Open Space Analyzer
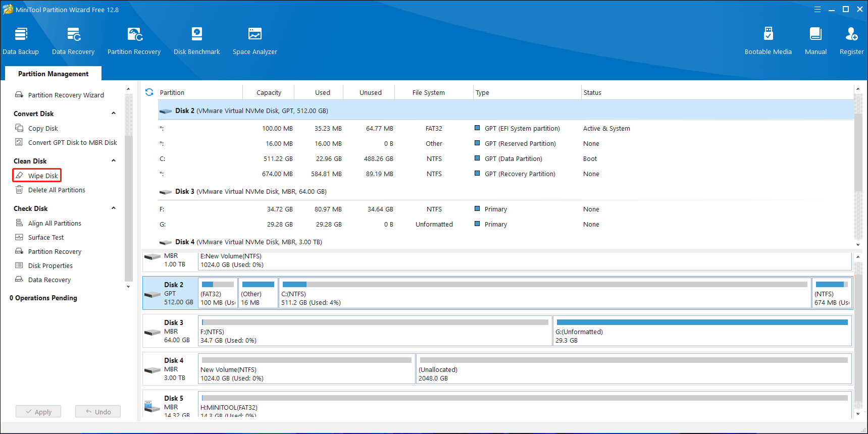 tap(255, 41)
